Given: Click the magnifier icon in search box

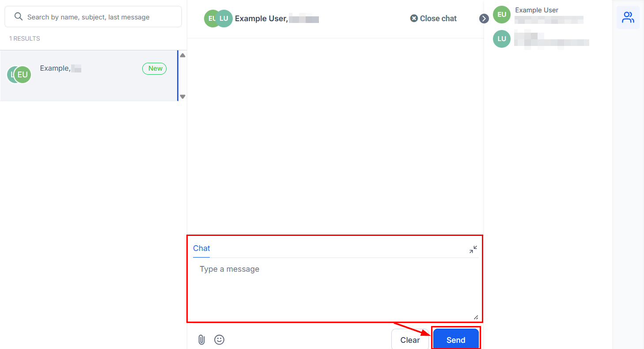Looking at the screenshot, I should [x=19, y=17].
